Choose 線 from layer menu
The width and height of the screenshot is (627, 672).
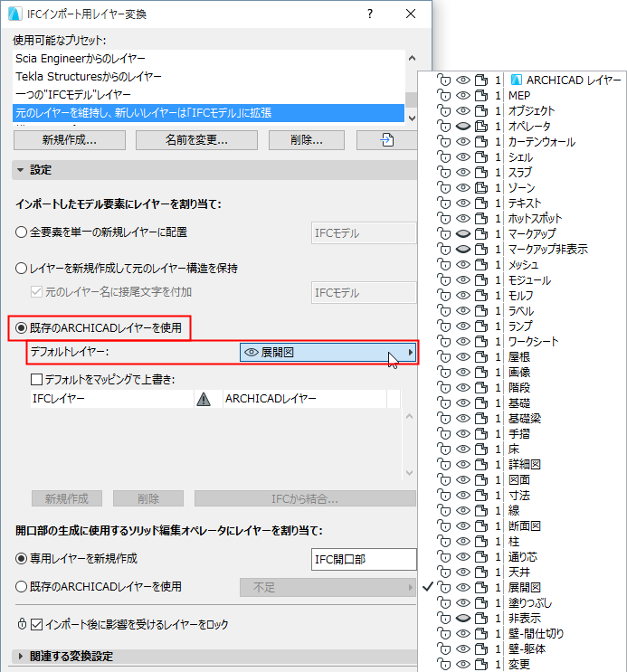coord(514,511)
